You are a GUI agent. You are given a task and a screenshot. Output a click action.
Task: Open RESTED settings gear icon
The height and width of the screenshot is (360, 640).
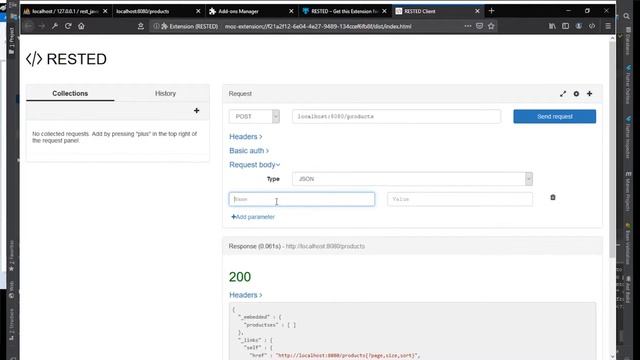576,94
